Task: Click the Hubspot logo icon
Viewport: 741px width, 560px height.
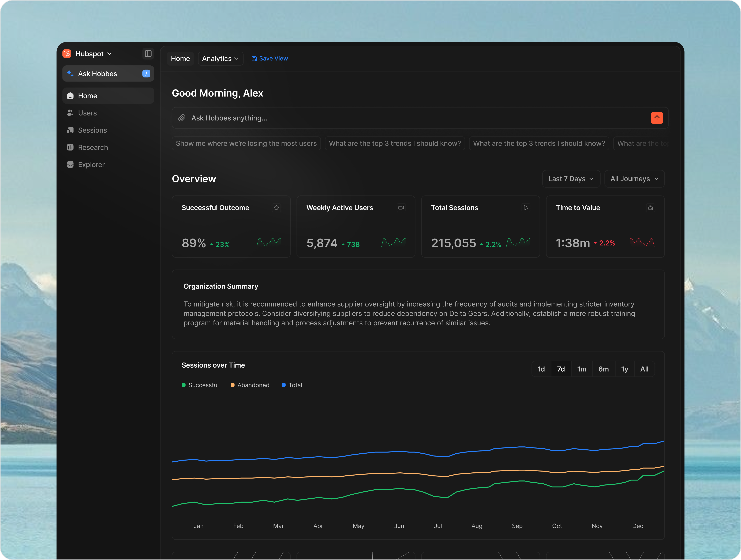Action: 67,54
